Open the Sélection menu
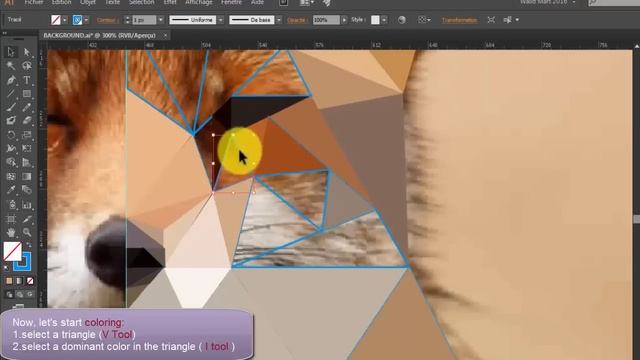640x360 pixels. pos(142,2)
